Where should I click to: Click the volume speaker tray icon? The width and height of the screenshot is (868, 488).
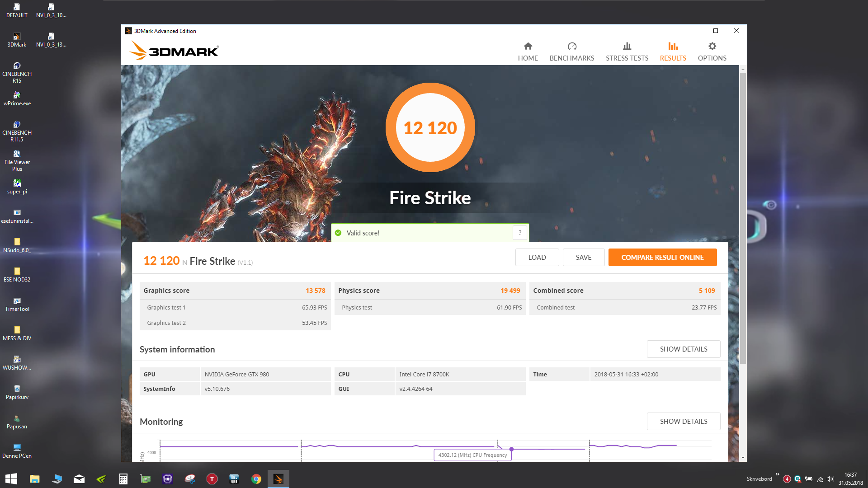(x=830, y=479)
